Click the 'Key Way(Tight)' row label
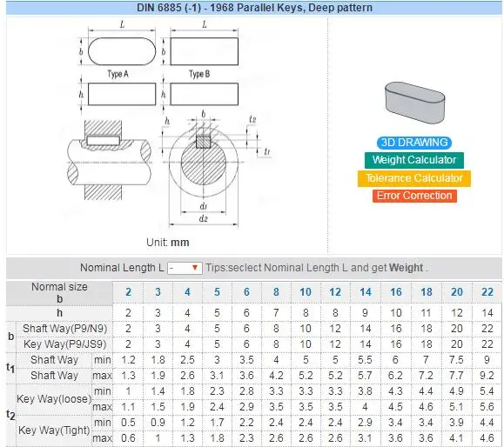This screenshot has width=504, height=447. pyautogui.click(x=54, y=430)
